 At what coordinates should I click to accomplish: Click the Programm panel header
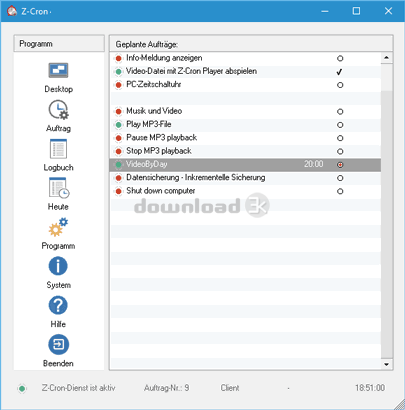click(x=59, y=44)
